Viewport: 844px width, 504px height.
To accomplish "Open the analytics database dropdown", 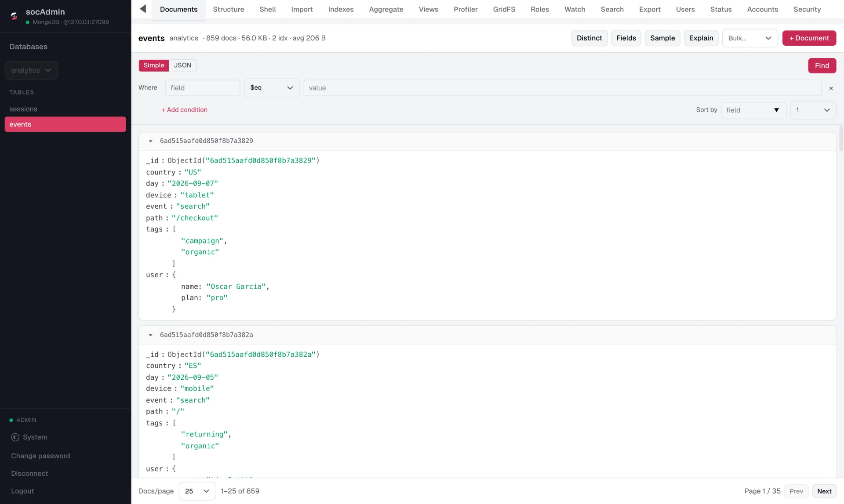I will tap(31, 70).
